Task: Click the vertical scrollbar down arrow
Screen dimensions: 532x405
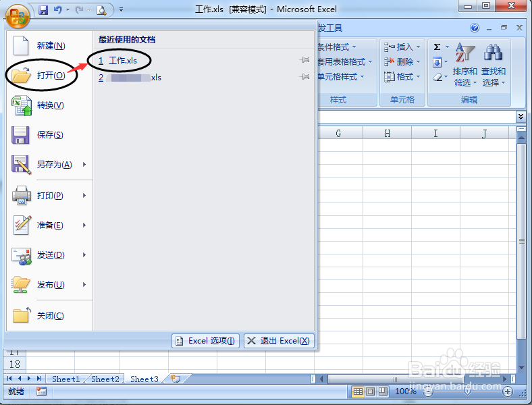Action: [x=521, y=367]
